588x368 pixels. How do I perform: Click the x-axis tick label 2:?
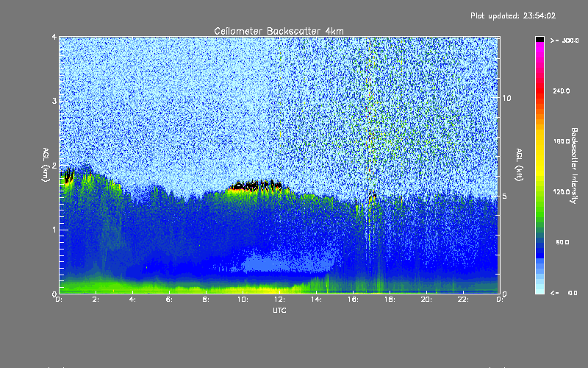tap(96, 300)
